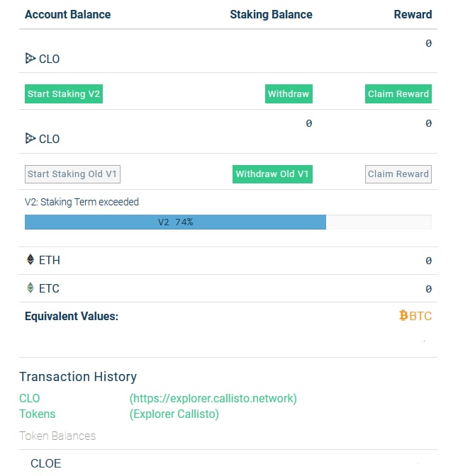
Task: Open the Explorer Callisto link
Action: [x=174, y=414]
